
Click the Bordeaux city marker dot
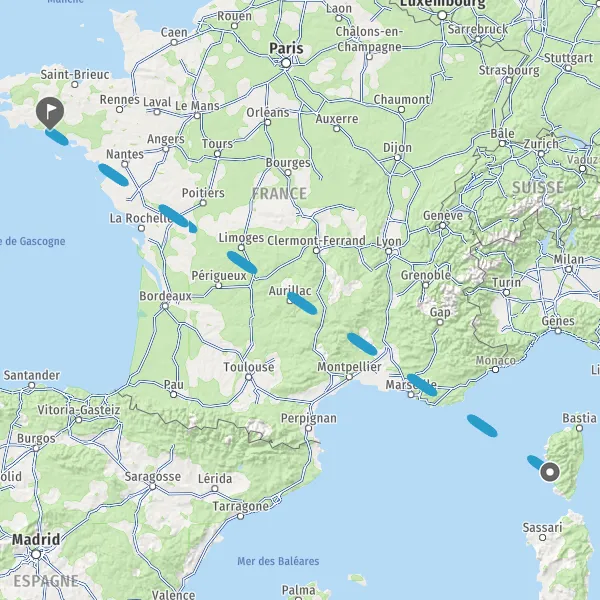pos(165,306)
